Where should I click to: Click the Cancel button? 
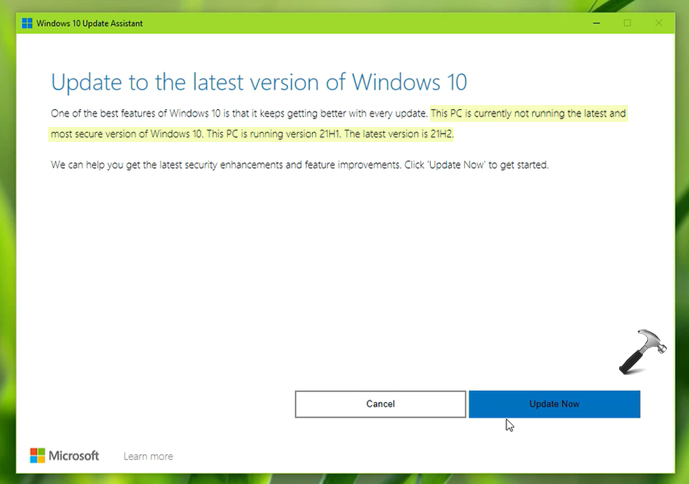[x=380, y=404]
